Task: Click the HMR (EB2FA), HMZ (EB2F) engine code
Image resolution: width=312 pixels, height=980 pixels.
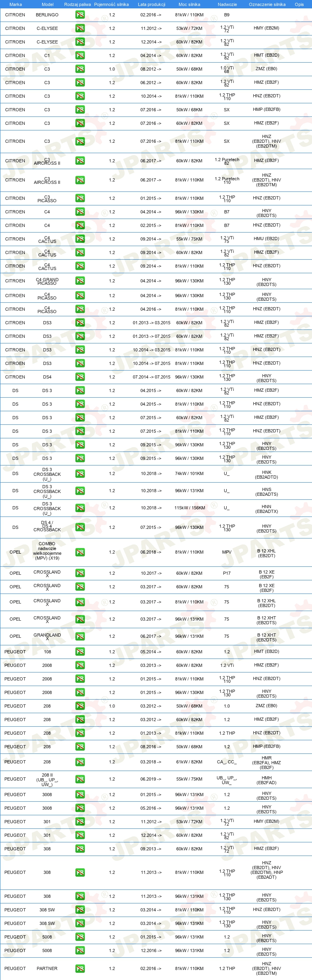Action: coord(267,763)
